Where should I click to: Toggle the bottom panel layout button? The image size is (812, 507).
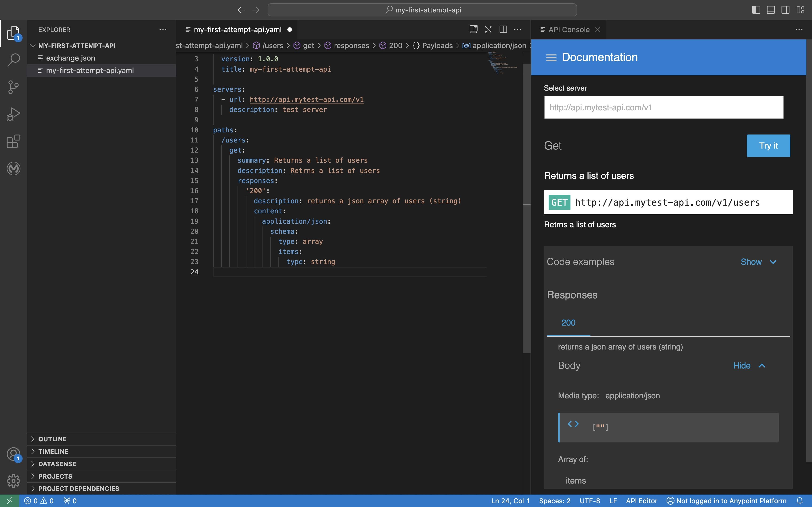click(x=771, y=10)
